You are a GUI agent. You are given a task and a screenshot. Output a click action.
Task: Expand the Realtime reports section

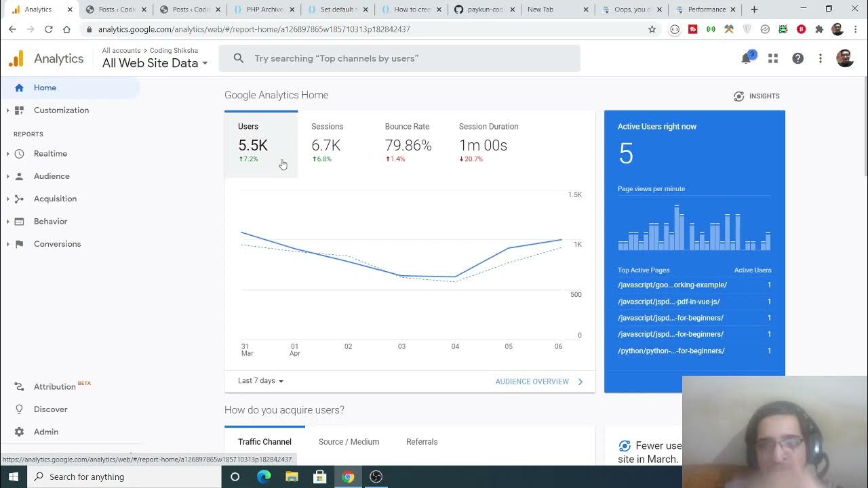pyautogui.click(x=50, y=154)
